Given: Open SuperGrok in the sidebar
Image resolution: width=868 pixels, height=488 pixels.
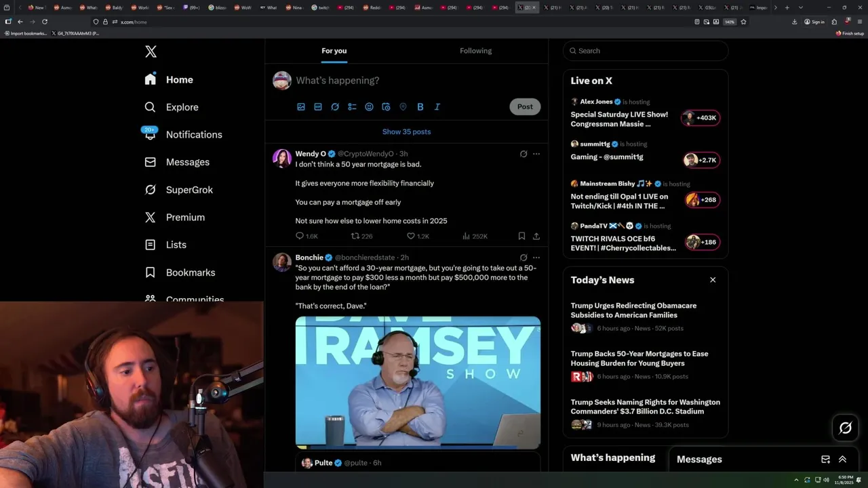Looking at the screenshot, I should pyautogui.click(x=179, y=190).
